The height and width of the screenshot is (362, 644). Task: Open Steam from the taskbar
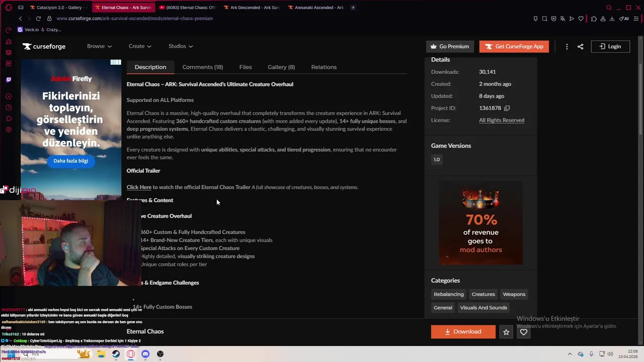pyautogui.click(x=116, y=354)
